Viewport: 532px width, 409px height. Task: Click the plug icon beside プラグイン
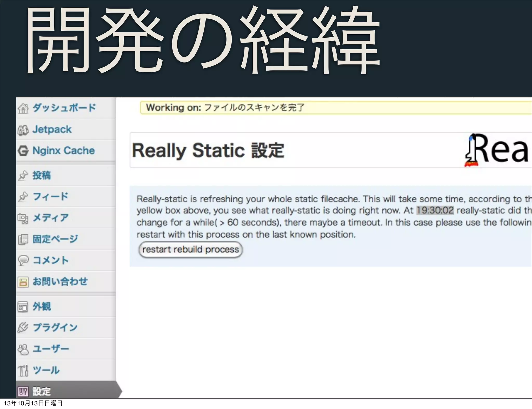point(23,328)
